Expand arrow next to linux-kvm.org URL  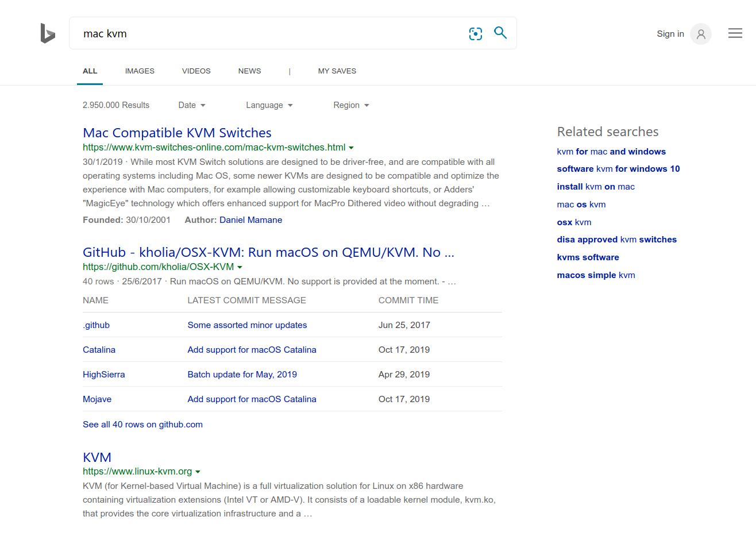(198, 472)
